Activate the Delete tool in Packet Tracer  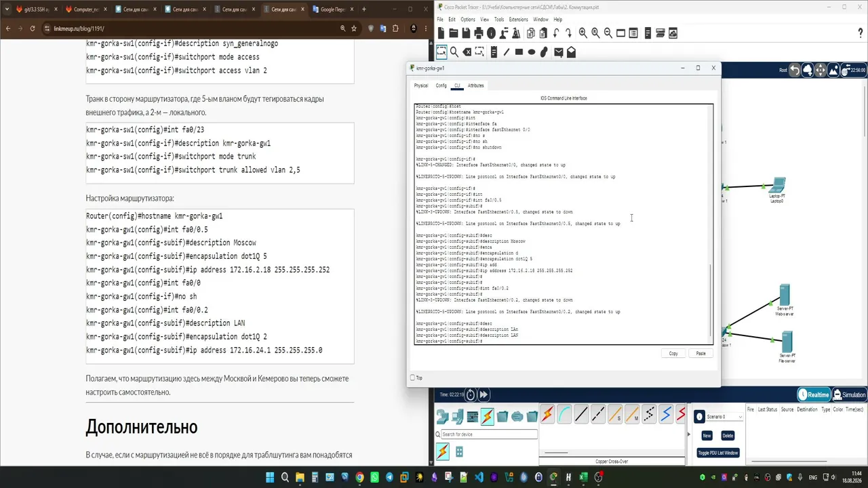[x=467, y=52]
